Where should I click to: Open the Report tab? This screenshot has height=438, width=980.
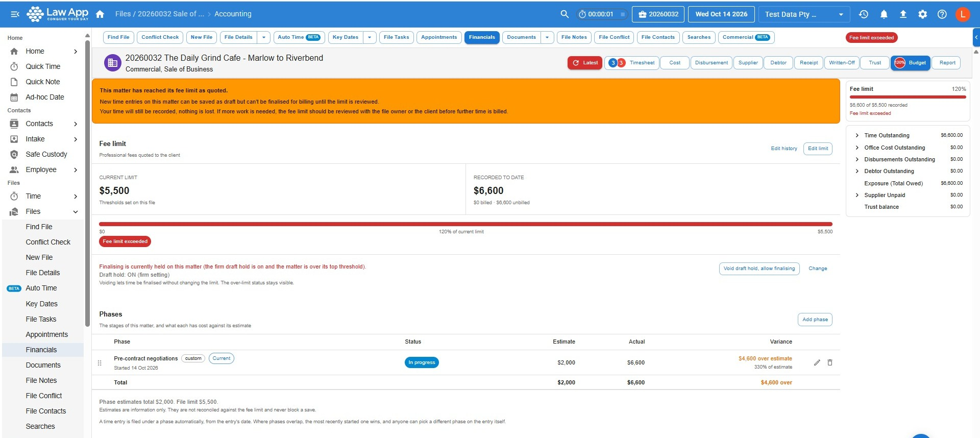pyautogui.click(x=947, y=63)
